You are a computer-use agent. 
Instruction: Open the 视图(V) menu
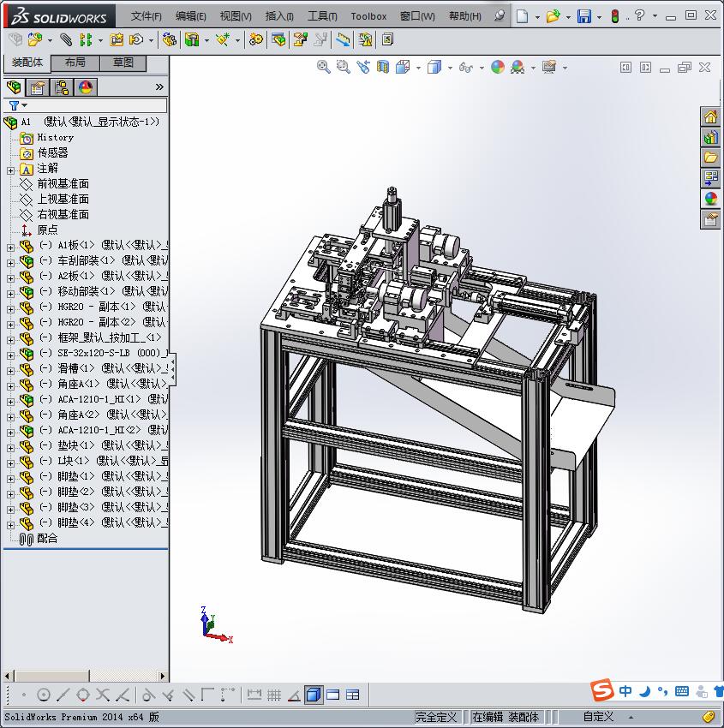[236, 16]
